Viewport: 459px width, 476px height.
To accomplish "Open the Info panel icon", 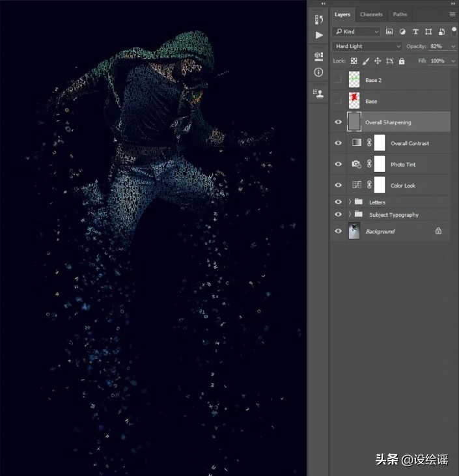I will click(x=318, y=72).
